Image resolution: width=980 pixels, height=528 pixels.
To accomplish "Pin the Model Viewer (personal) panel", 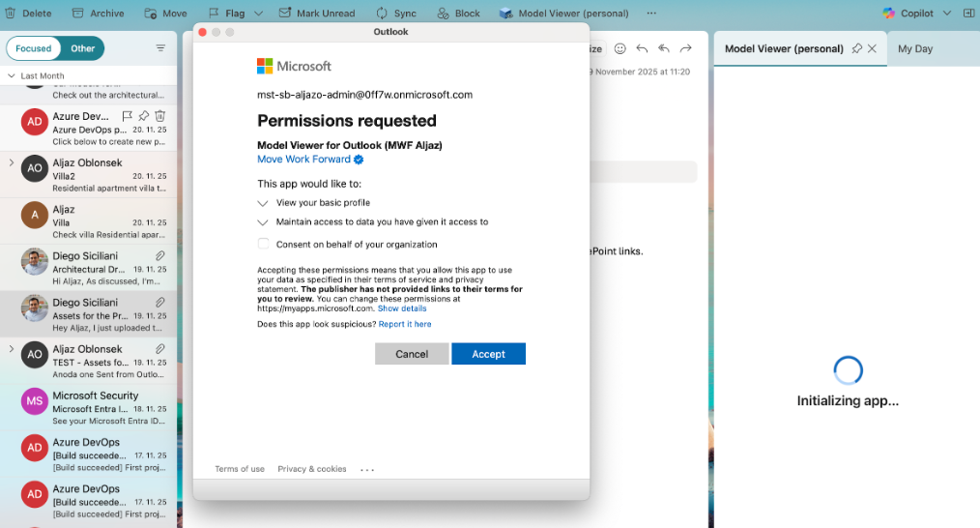I will (x=856, y=48).
